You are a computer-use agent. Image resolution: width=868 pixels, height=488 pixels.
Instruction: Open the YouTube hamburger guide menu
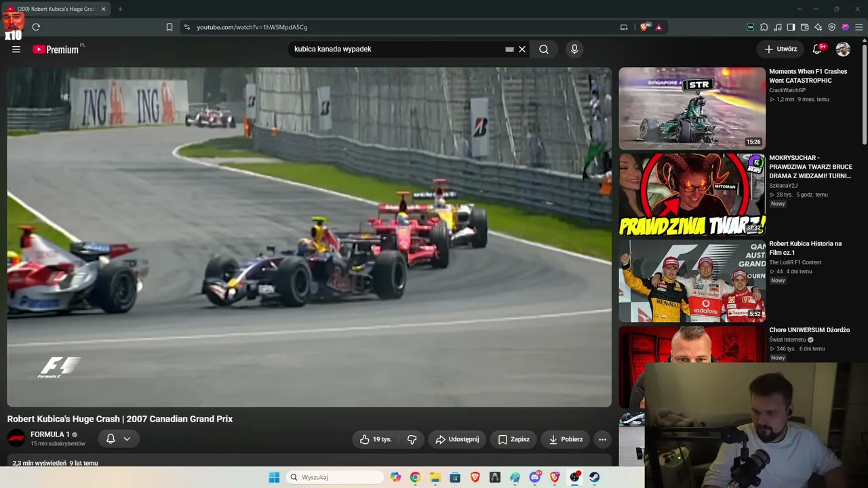pyautogui.click(x=16, y=49)
